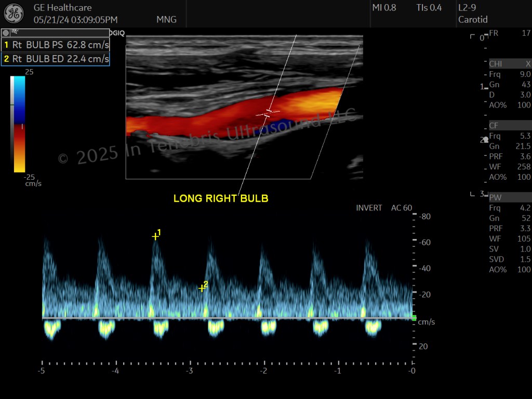Screen dimensions: 532x399
Task: Select measurement row Rt BULB ED 22.4 cm/s
Action: 56,59
